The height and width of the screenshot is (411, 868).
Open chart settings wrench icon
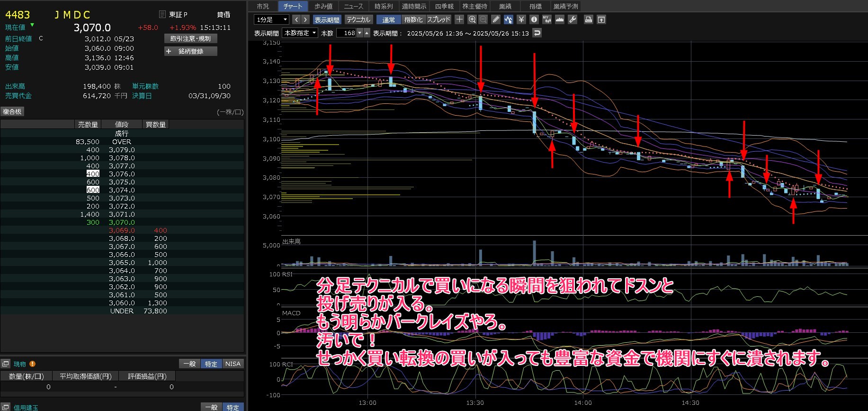point(573,19)
